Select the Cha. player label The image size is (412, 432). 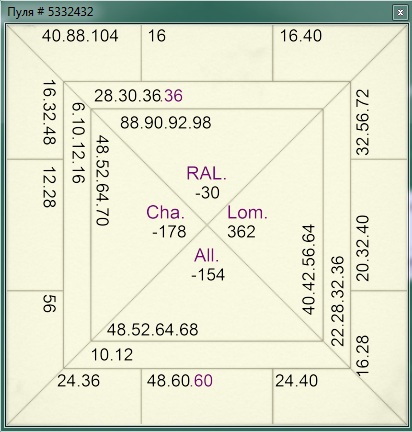click(x=166, y=212)
